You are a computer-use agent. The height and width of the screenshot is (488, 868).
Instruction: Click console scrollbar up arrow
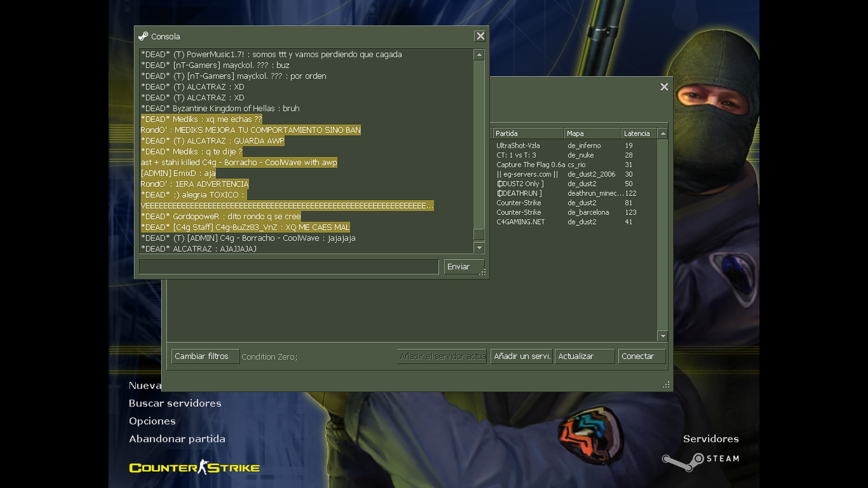pos(479,55)
